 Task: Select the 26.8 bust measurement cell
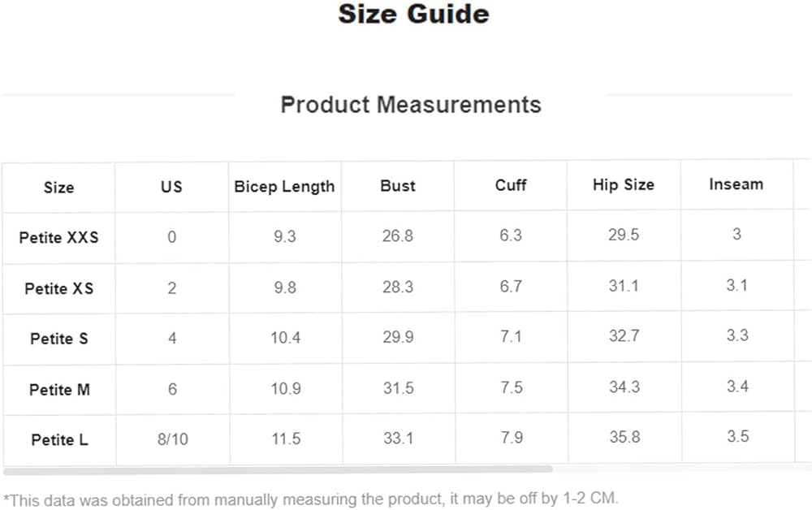(398, 236)
